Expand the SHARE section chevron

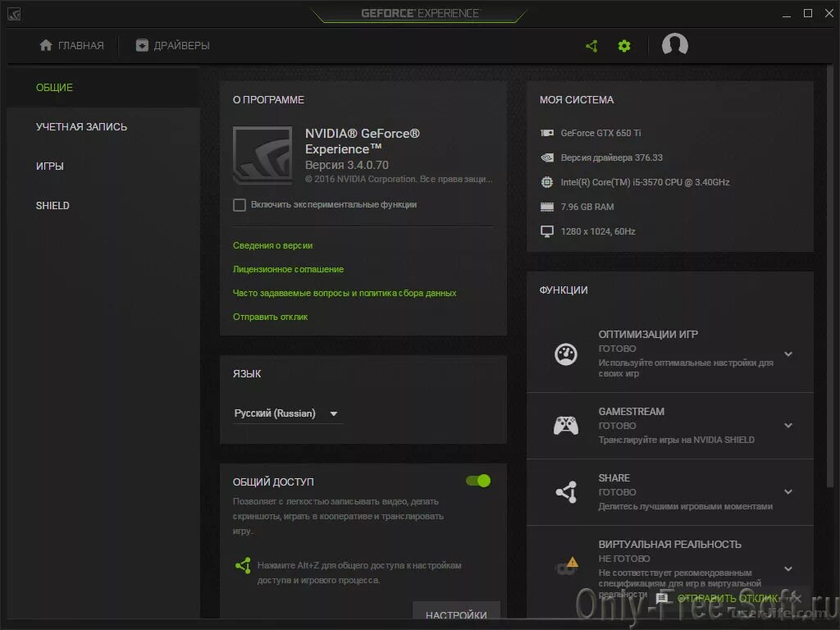pos(788,492)
